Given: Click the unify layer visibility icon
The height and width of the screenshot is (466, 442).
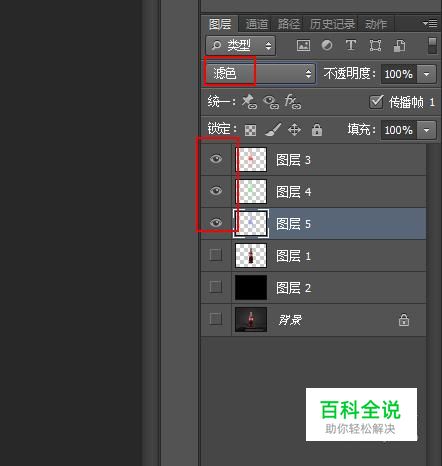Looking at the screenshot, I should pyautogui.click(x=271, y=102).
